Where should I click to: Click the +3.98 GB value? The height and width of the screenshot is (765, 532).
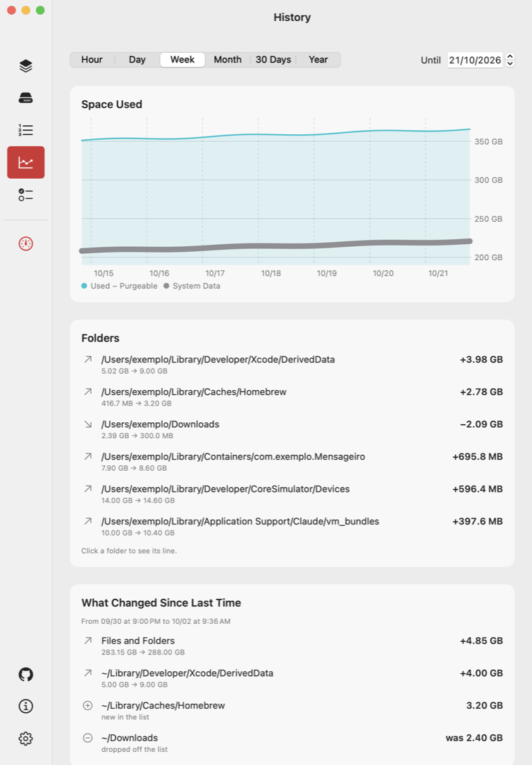481,360
